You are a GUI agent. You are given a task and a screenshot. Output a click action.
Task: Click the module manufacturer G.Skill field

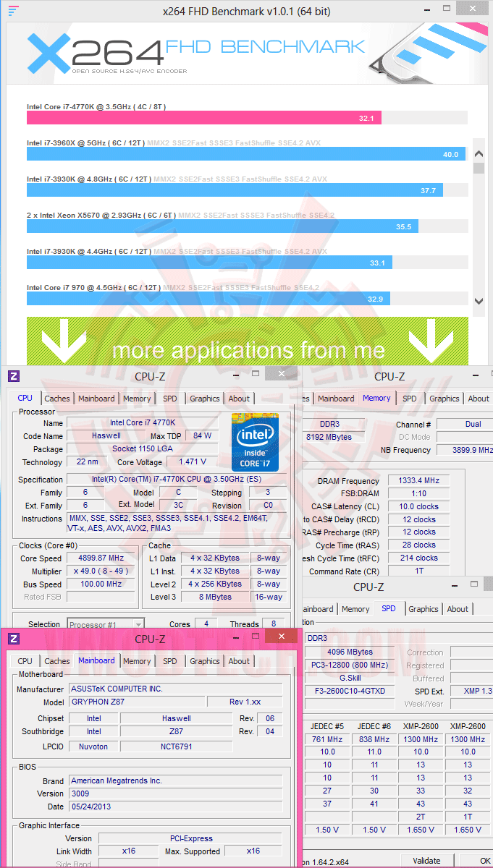tap(350, 678)
